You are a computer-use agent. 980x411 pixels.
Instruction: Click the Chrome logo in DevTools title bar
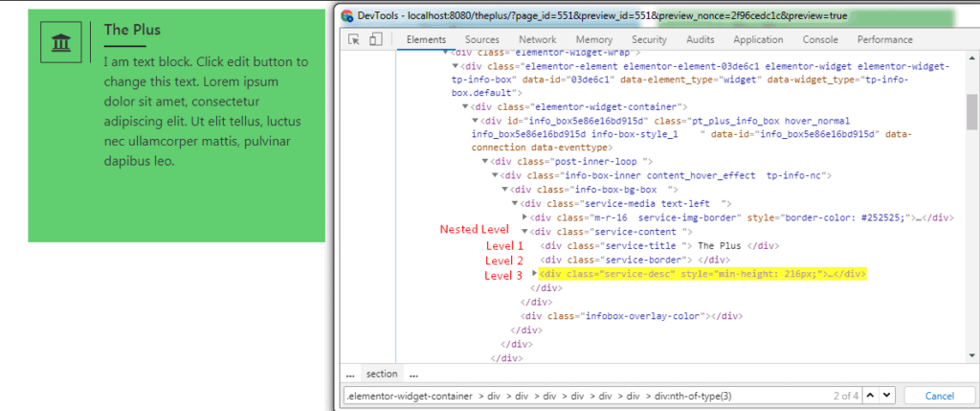(346, 15)
